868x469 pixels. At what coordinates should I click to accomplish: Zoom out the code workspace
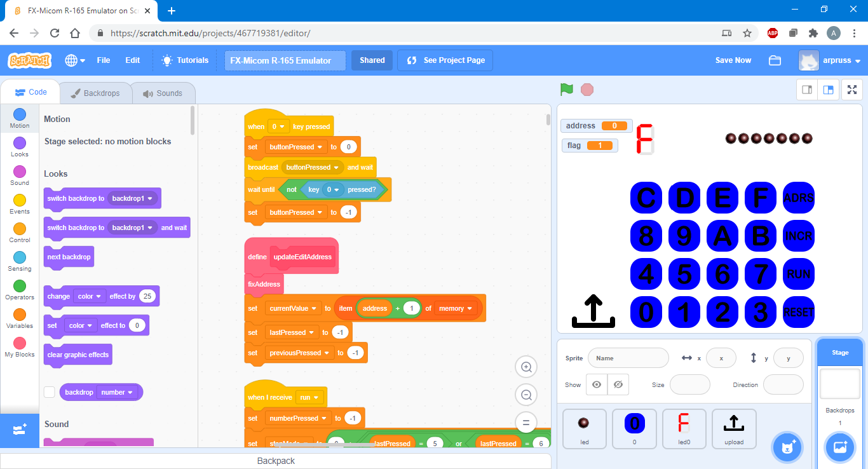point(526,395)
